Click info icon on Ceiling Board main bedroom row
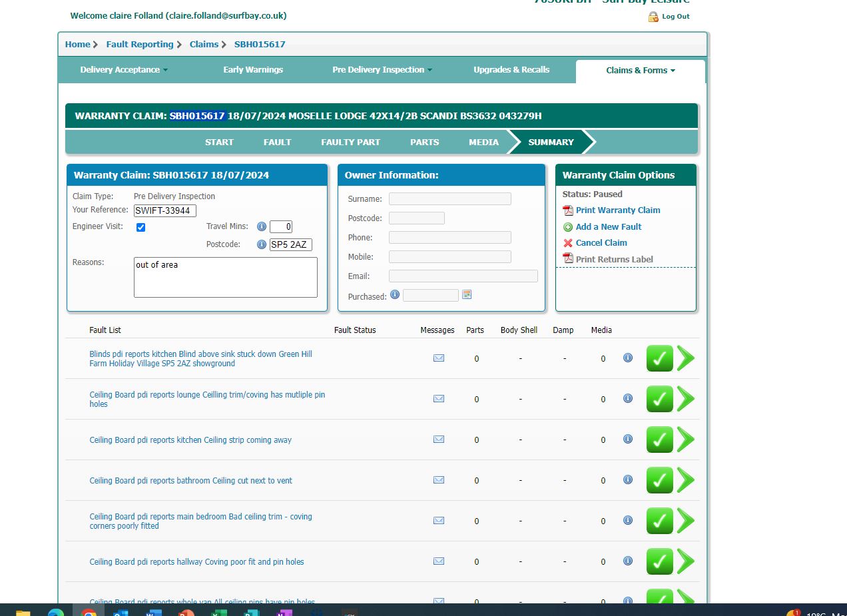847x616 pixels. click(627, 520)
